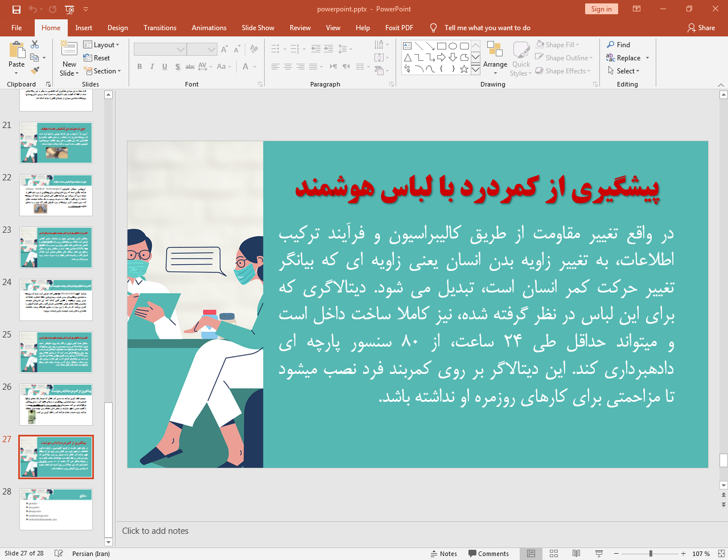Open the Slide Show tab
The width and height of the screenshot is (728, 560).
258,28
